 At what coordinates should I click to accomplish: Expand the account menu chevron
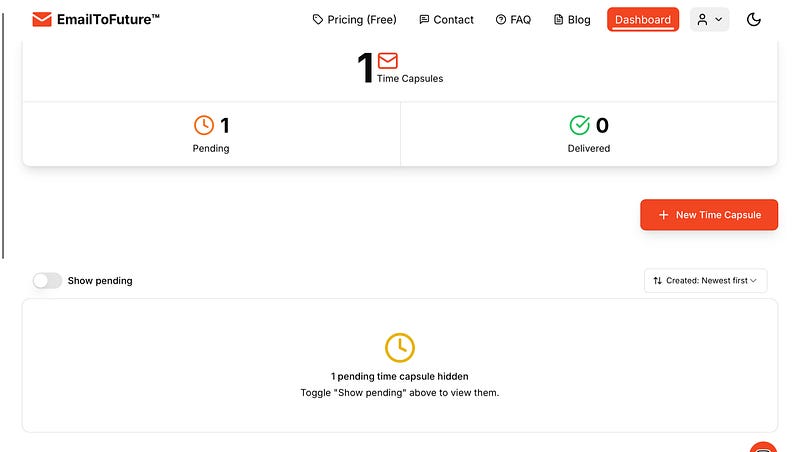click(x=718, y=19)
